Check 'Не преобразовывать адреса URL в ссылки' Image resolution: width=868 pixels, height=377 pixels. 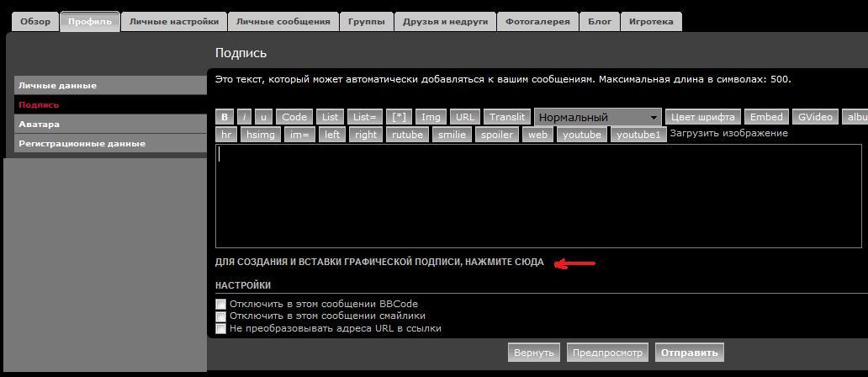coord(221,328)
